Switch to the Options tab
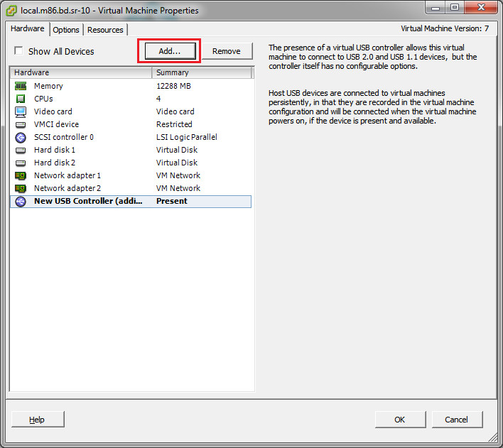Viewport: 503px width, 448px height. (66, 30)
